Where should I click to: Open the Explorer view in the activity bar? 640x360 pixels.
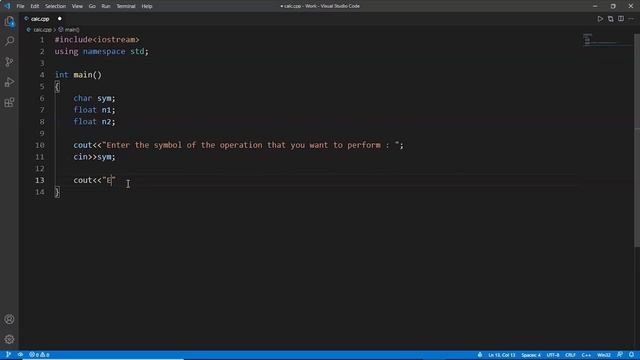click(x=9, y=22)
